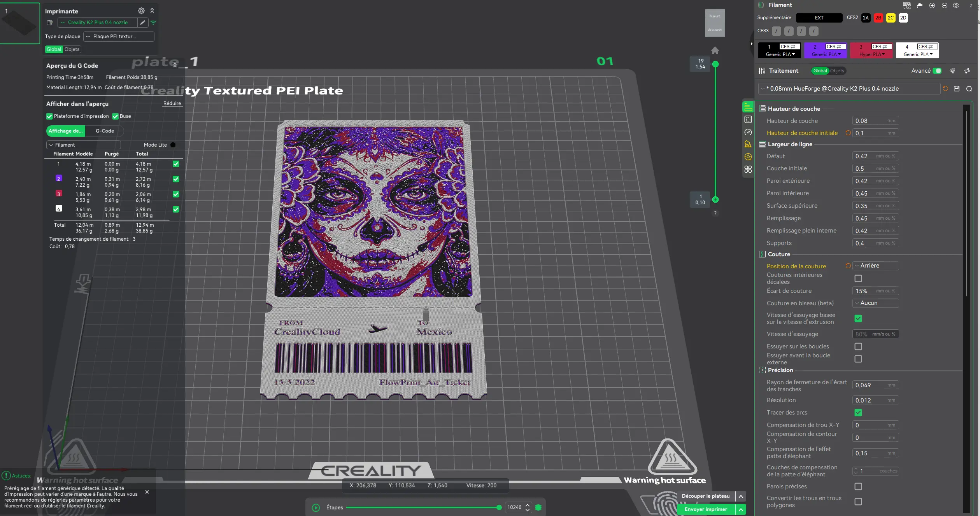This screenshot has height=516, width=980.
Task: Click the flushing volumes faucet icon
Action: tap(920, 5)
